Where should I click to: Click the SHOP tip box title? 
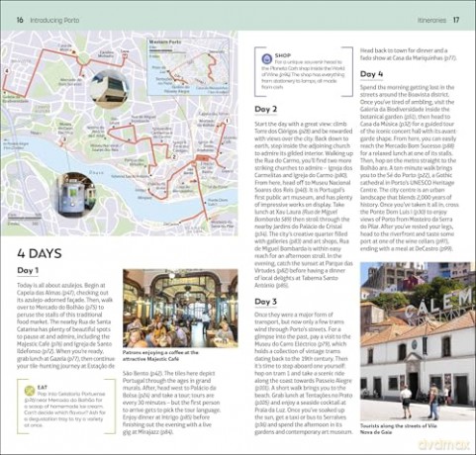coord(283,55)
